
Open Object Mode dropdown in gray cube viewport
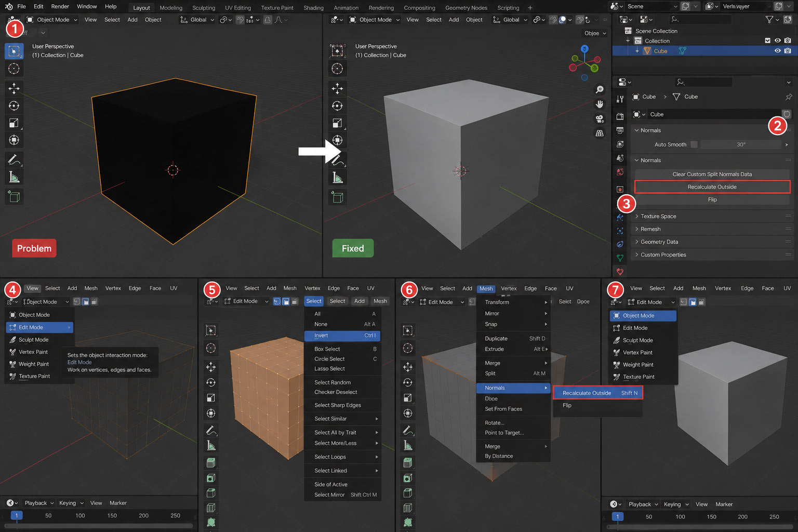pos(375,20)
